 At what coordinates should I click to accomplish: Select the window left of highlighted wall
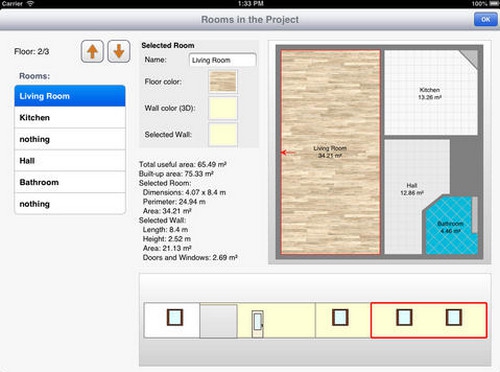(x=340, y=317)
